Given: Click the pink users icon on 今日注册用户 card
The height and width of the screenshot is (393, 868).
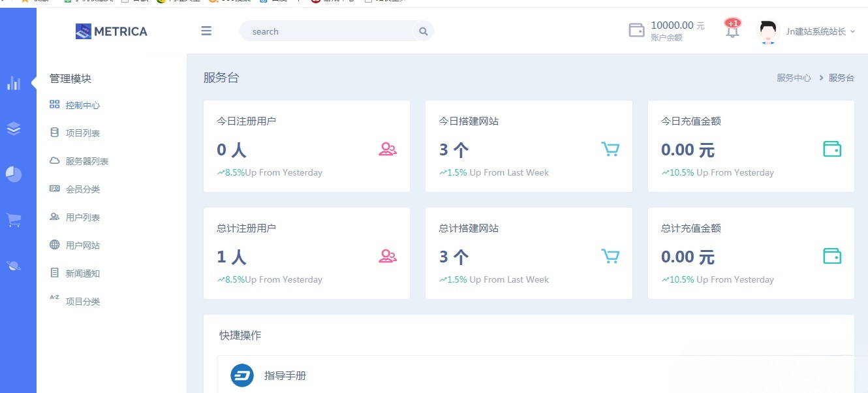Looking at the screenshot, I should (x=388, y=149).
